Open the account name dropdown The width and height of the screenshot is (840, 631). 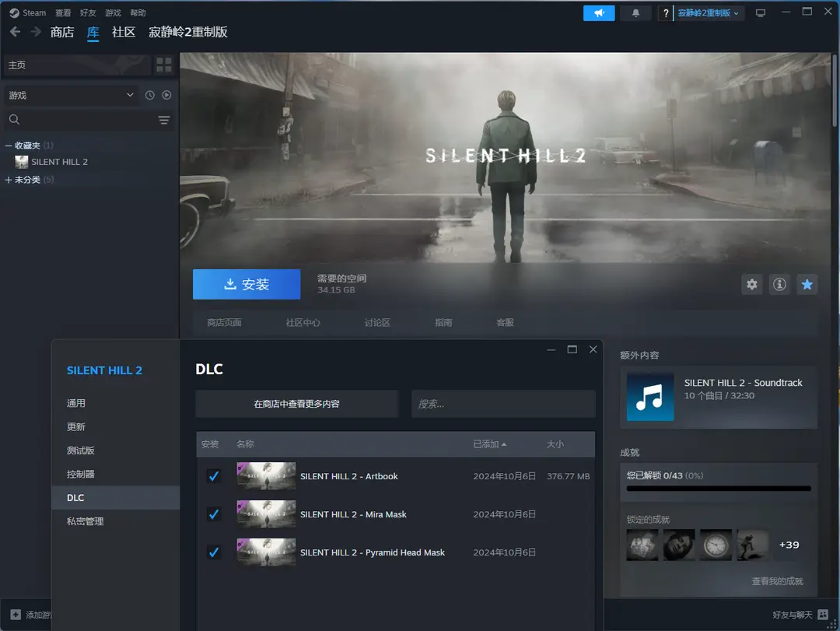click(x=709, y=13)
